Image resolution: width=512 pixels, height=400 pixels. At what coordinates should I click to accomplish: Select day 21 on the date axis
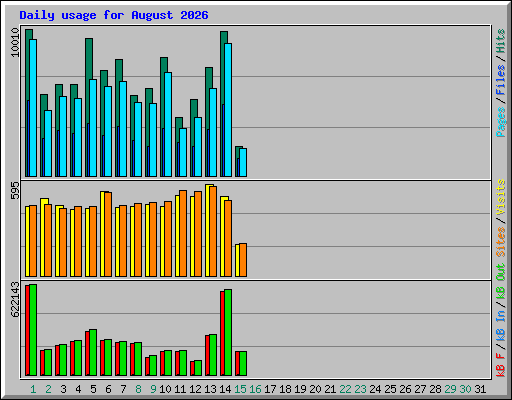click(330, 389)
